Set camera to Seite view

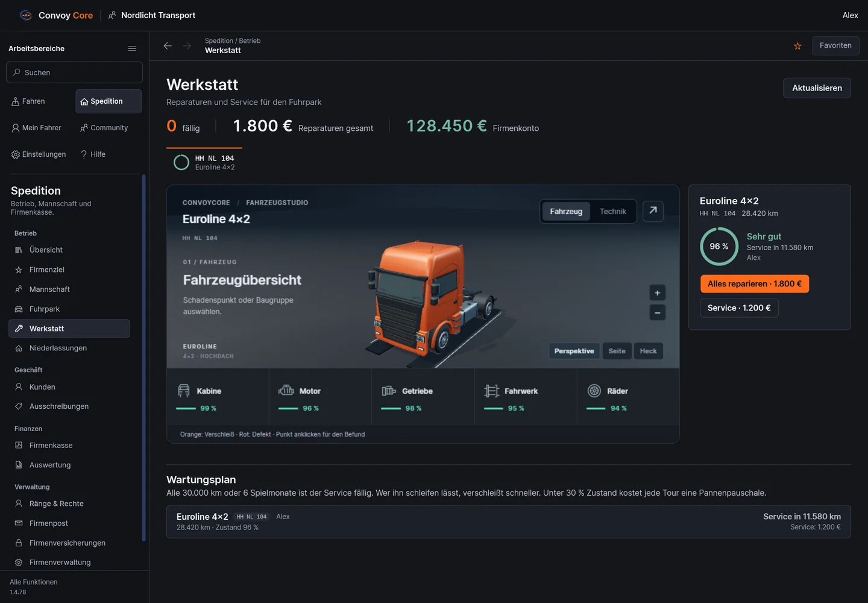617,351
